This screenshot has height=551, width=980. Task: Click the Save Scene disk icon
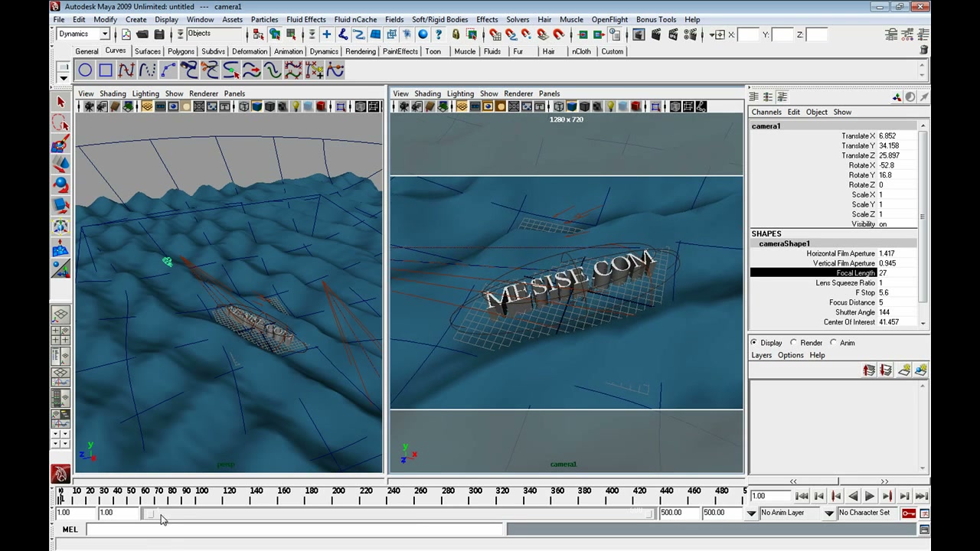tap(159, 34)
